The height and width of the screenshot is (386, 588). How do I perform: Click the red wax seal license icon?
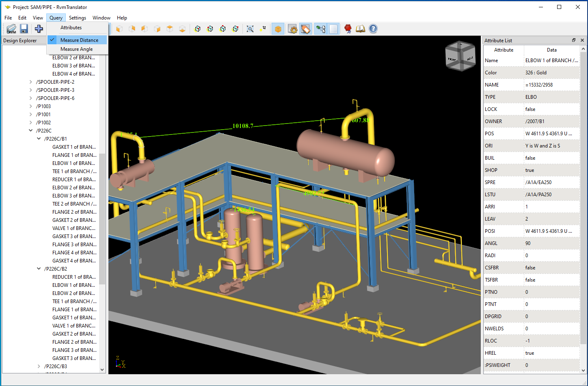(x=348, y=29)
